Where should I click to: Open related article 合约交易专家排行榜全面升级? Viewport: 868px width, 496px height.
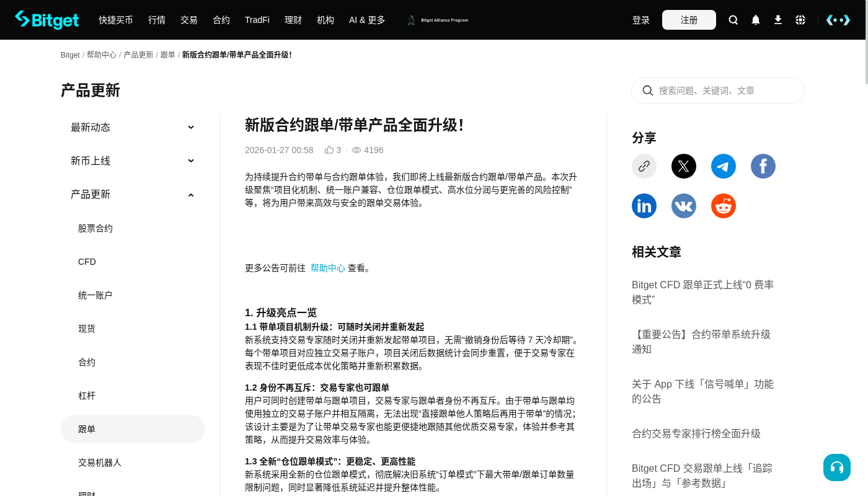[696, 433]
